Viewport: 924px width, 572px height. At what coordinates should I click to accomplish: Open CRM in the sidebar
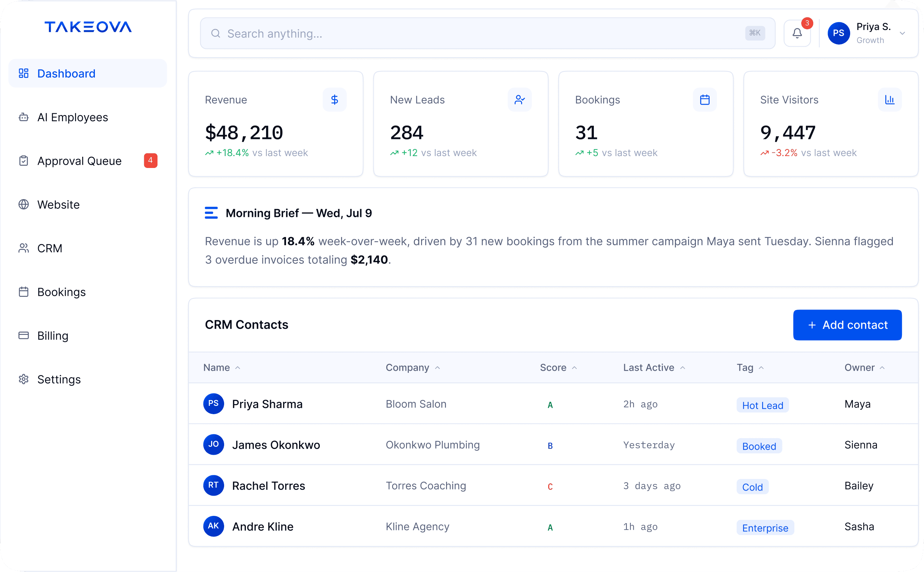click(88, 248)
